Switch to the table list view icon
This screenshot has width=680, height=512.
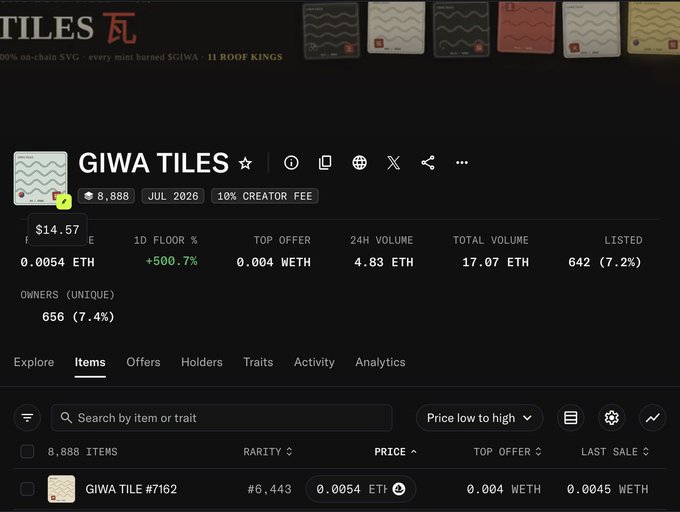571,418
